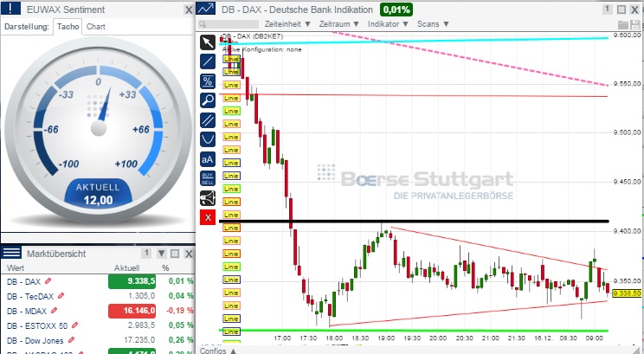Screen dimensions: 644x354
Task: Click the pencil icon next to DB - DAX
Action: click(x=48, y=281)
